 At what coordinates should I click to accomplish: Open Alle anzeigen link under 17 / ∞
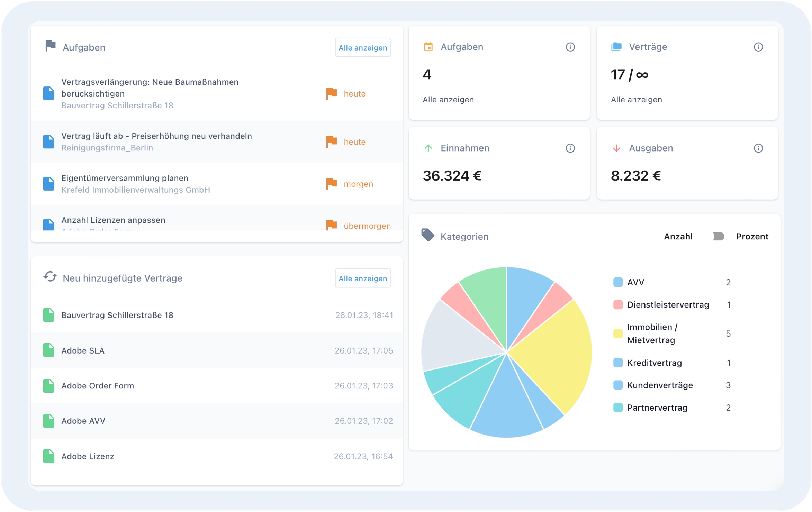point(636,100)
